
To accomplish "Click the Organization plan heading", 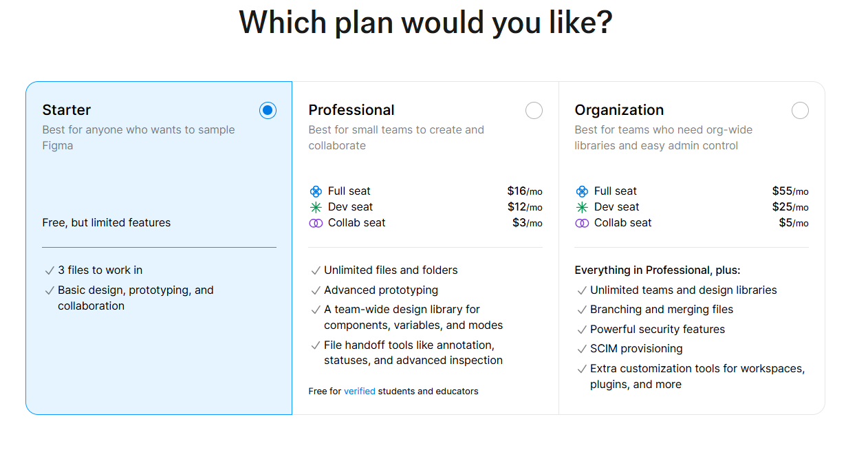I will (x=619, y=110).
